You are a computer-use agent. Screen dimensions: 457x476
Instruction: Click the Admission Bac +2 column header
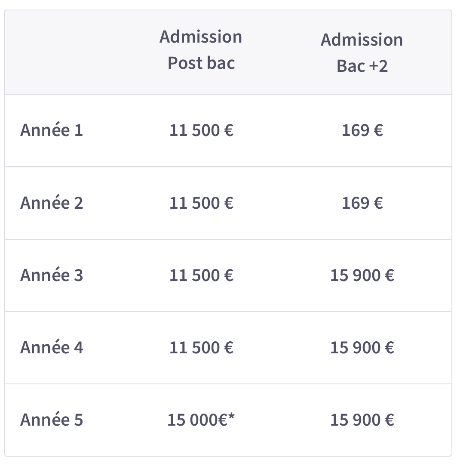pos(362,53)
